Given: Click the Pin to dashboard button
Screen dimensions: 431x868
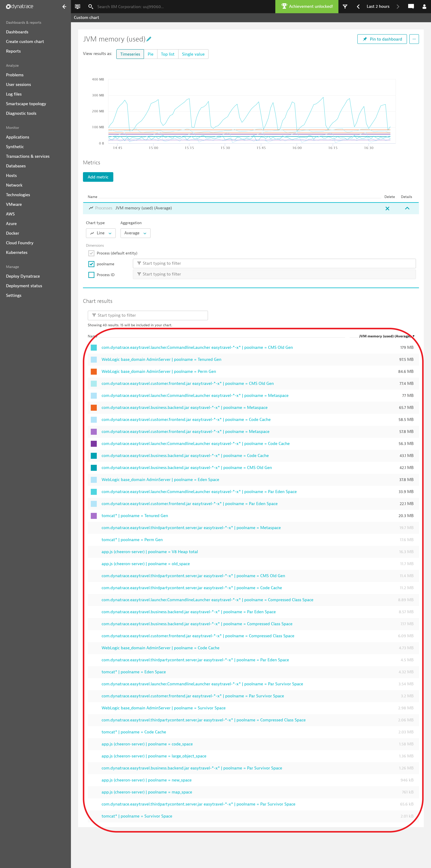Looking at the screenshot, I should pyautogui.click(x=382, y=39).
